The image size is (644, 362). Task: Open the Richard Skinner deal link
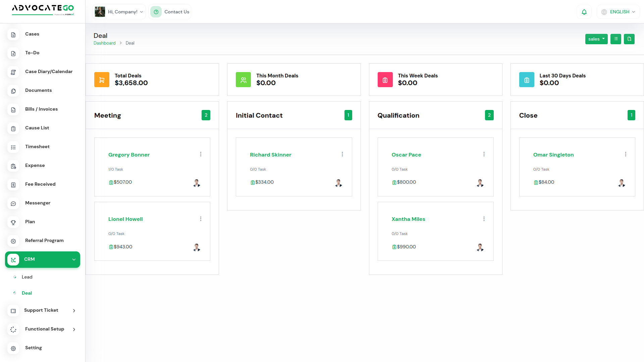pos(270,155)
